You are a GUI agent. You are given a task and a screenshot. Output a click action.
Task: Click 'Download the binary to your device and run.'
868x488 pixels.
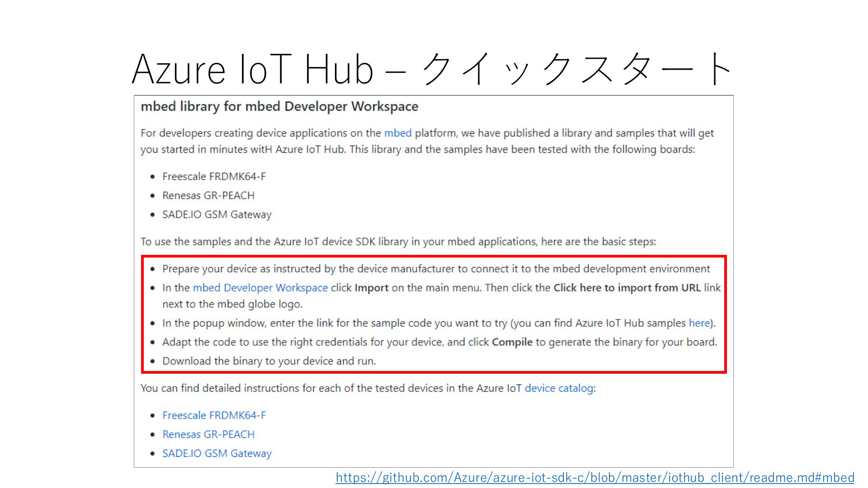click(x=269, y=361)
